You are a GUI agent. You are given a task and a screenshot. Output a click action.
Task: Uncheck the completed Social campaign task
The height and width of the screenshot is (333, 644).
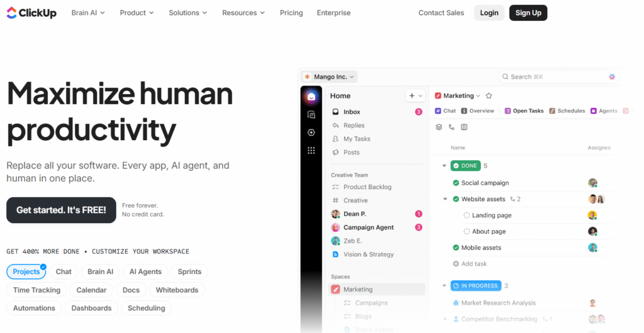456,183
